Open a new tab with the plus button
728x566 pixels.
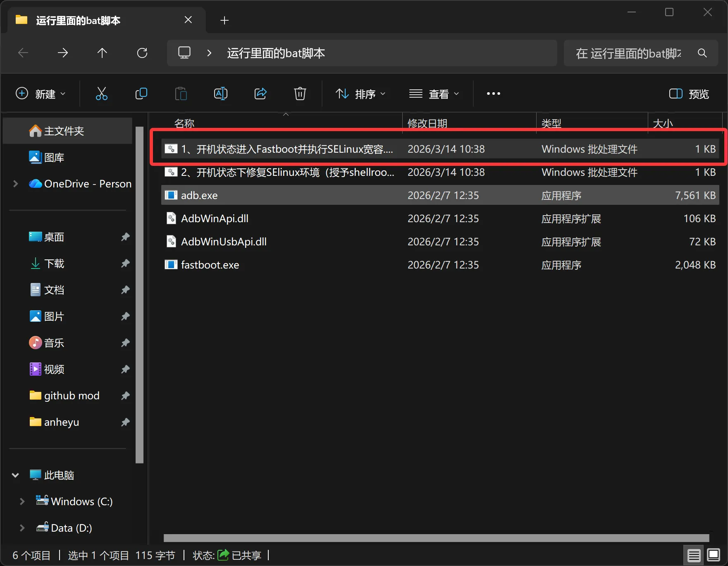pyautogui.click(x=224, y=20)
